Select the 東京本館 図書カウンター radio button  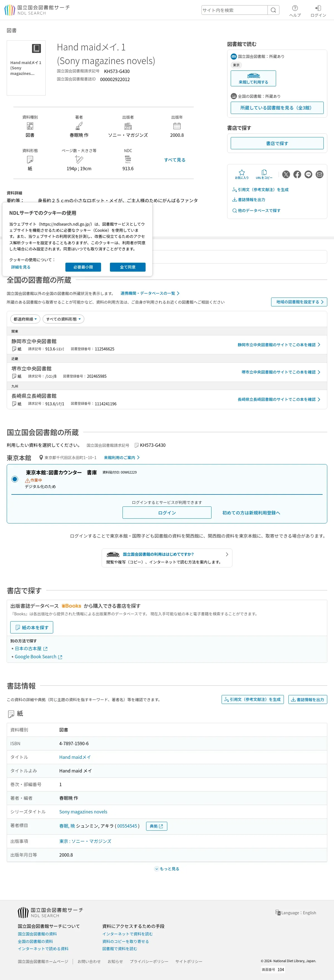click(x=15, y=479)
